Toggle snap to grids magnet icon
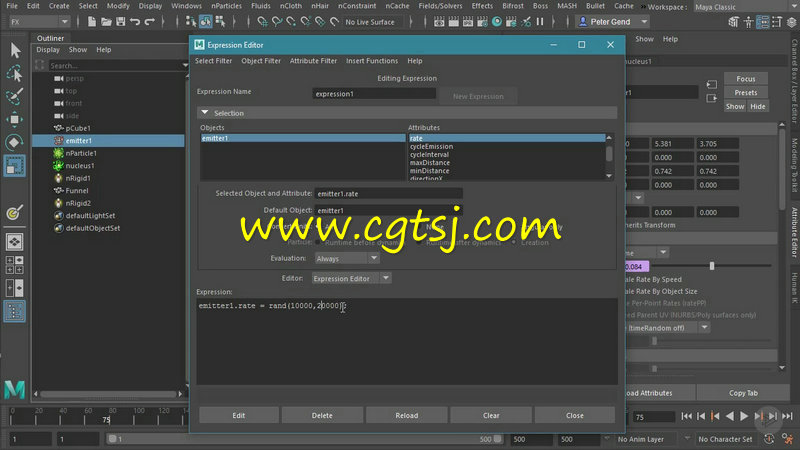800x450 pixels. tap(262, 21)
